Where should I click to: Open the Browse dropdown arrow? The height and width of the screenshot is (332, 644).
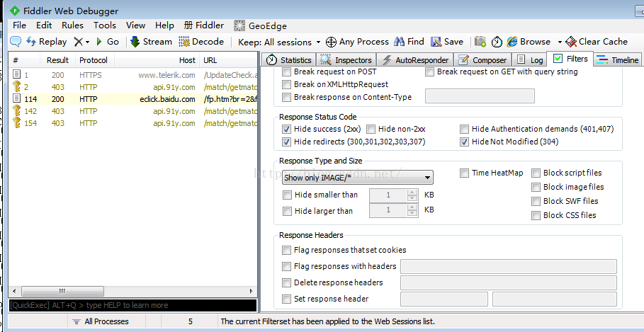click(x=560, y=42)
